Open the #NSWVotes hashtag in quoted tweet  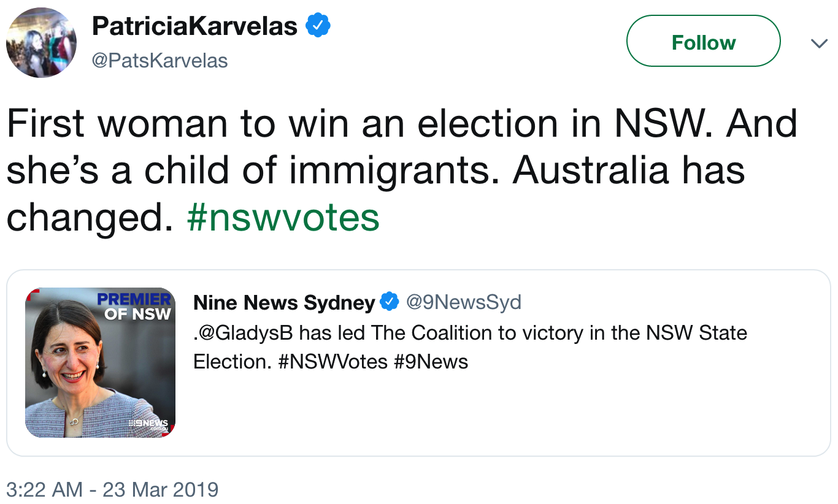pyautogui.click(x=333, y=361)
